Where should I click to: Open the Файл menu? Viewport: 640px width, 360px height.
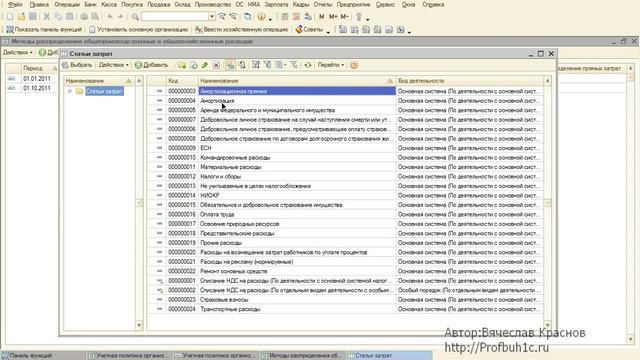click(x=15, y=4)
